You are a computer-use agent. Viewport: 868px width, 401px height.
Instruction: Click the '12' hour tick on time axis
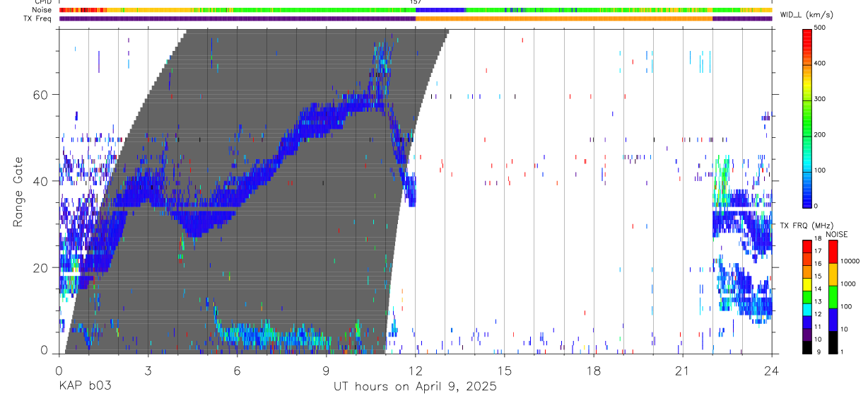[416, 371]
